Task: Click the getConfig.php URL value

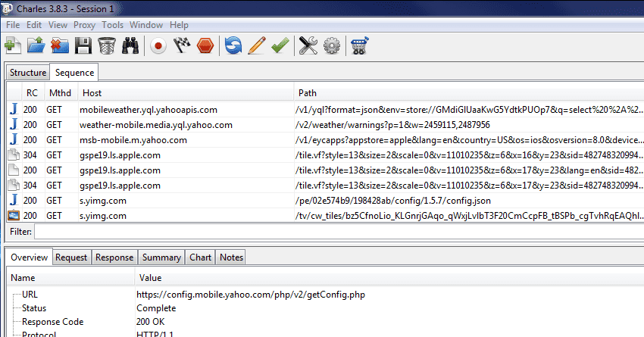Action: click(x=251, y=295)
